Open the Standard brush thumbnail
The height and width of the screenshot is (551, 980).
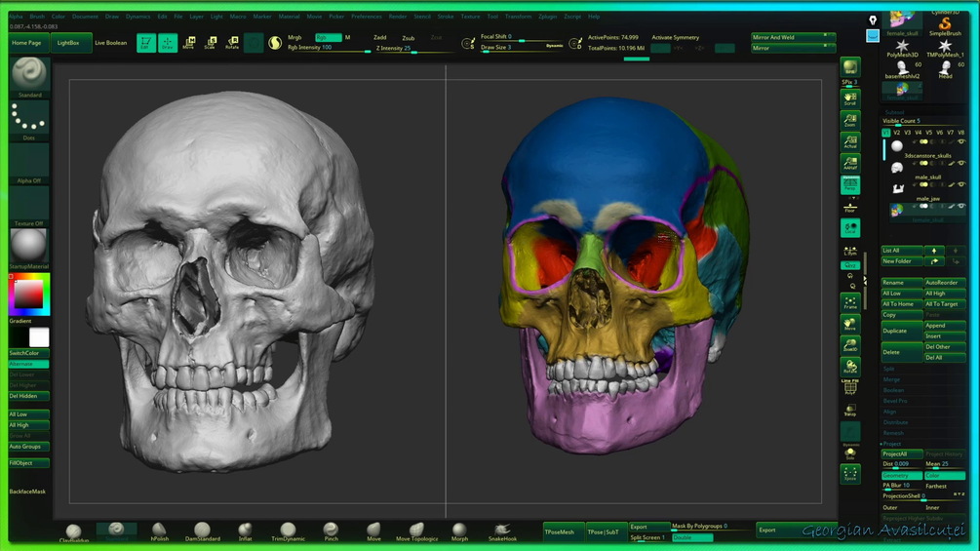click(28, 74)
